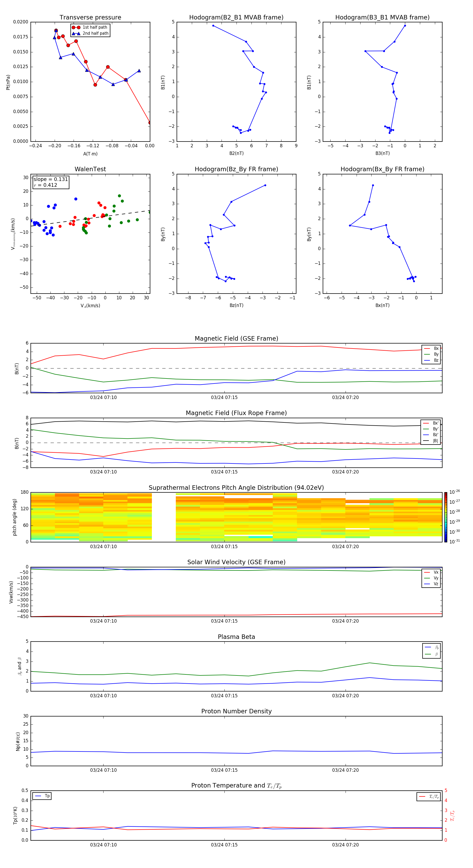Click 'Magnetic Field (Flux Rope Frame)' title
Screen dimensions: 473x868
click(236, 413)
